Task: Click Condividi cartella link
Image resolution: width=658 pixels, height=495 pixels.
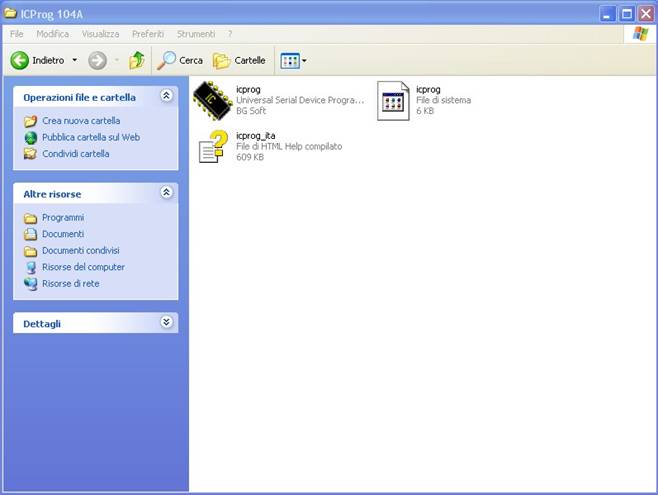Action: click(76, 154)
